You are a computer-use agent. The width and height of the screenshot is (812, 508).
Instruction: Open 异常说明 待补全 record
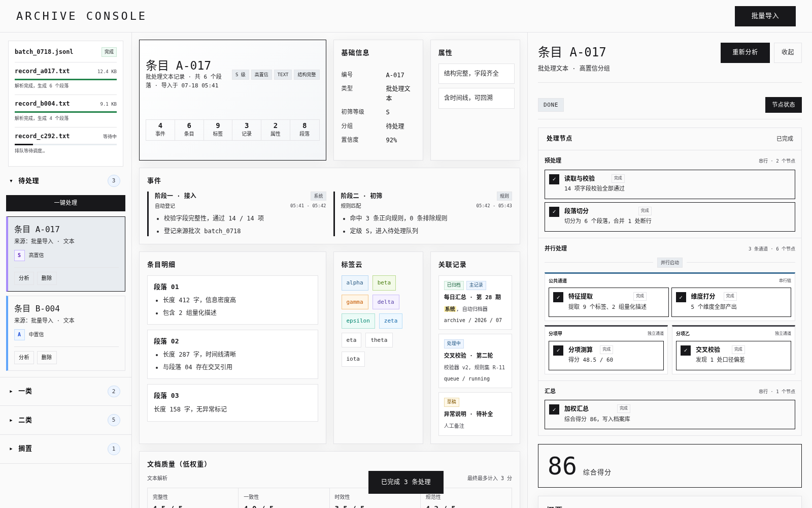(x=475, y=414)
